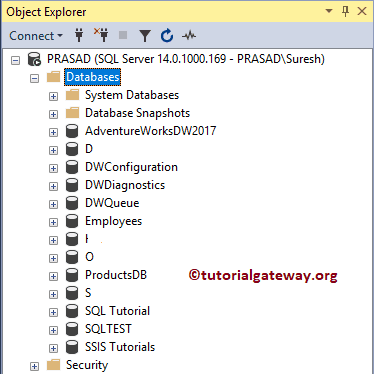Screen dimensions: 374x374
Task: Click the Disconnect plug icon
Action: tap(101, 35)
